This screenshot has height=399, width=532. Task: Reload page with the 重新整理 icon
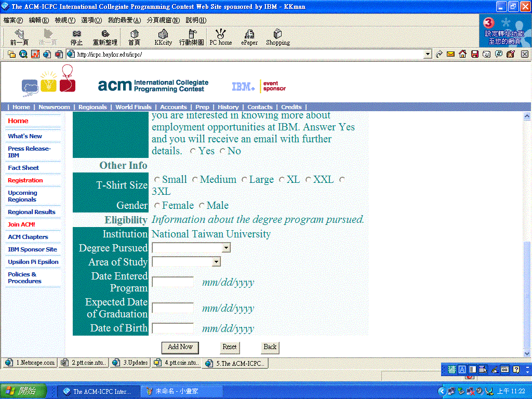point(105,37)
